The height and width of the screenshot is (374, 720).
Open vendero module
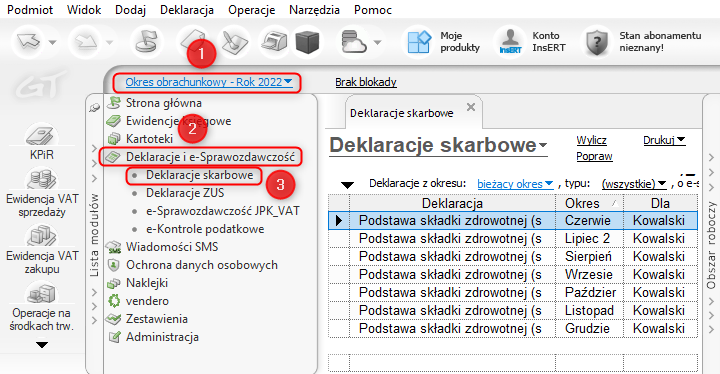138,301
